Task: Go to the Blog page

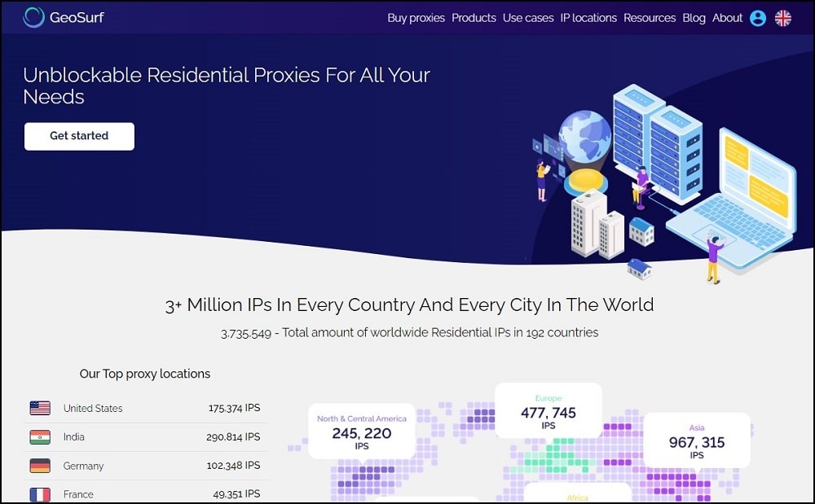Action: pos(694,18)
